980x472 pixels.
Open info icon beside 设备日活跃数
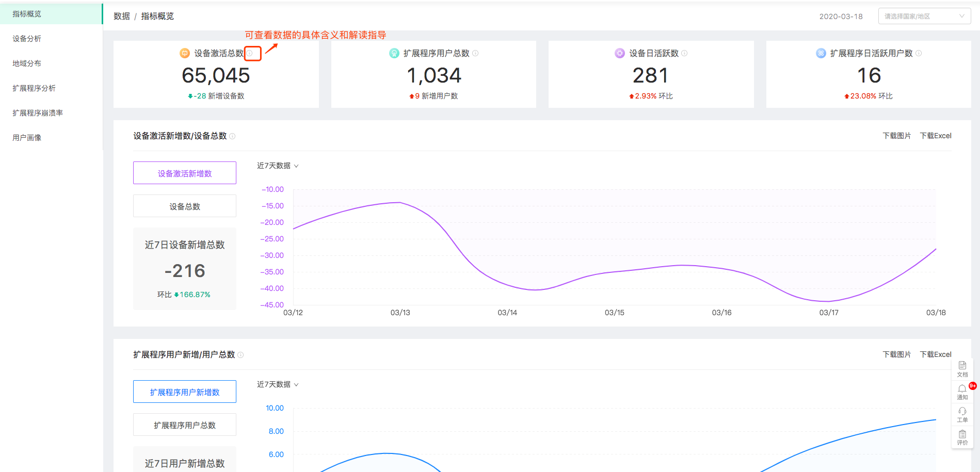click(x=684, y=53)
